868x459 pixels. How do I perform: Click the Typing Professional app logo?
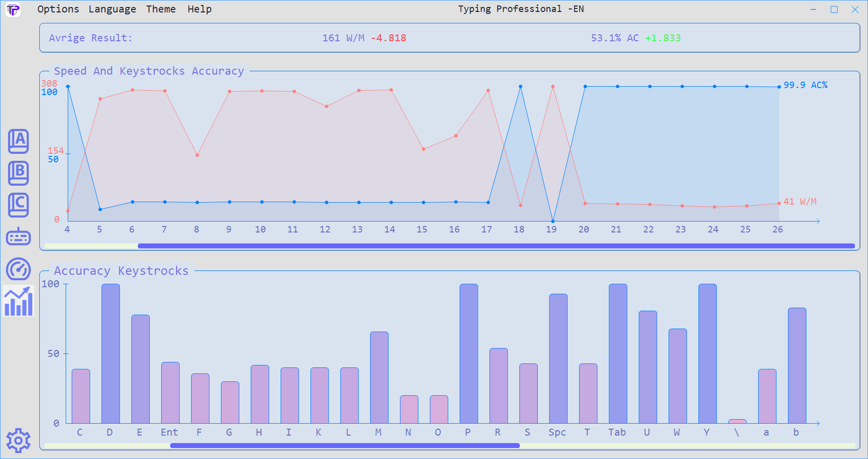pyautogui.click(x=13, y=9)
